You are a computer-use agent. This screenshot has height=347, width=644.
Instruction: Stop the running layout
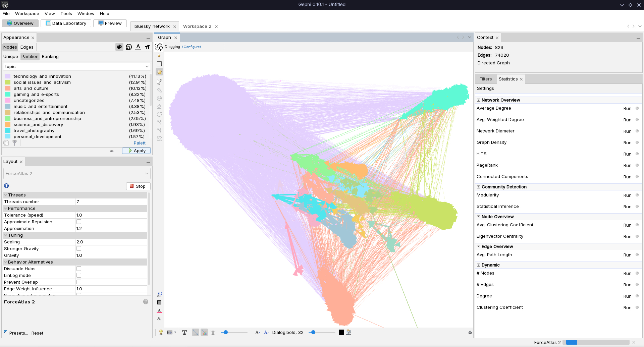pos(138,186)
